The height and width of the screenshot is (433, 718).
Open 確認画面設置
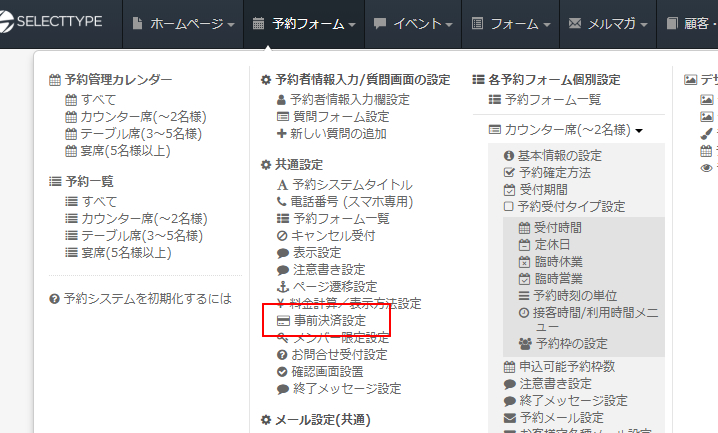click(320, 372)
